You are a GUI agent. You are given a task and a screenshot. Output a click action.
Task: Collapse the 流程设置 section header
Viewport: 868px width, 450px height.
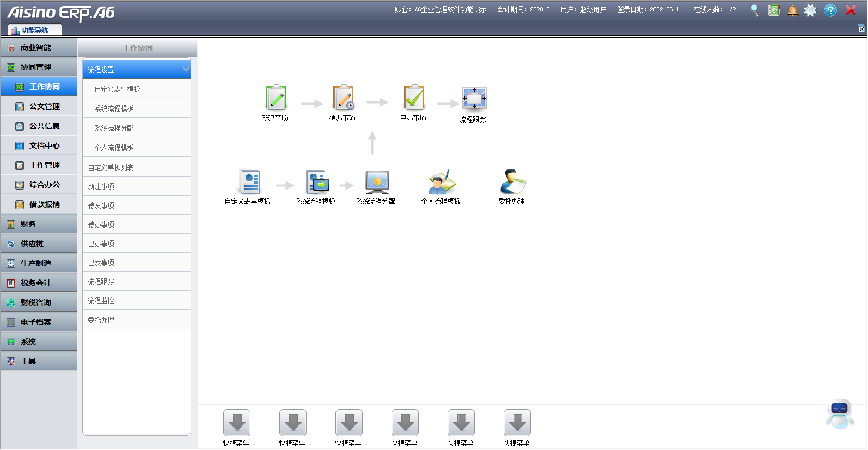136,70
